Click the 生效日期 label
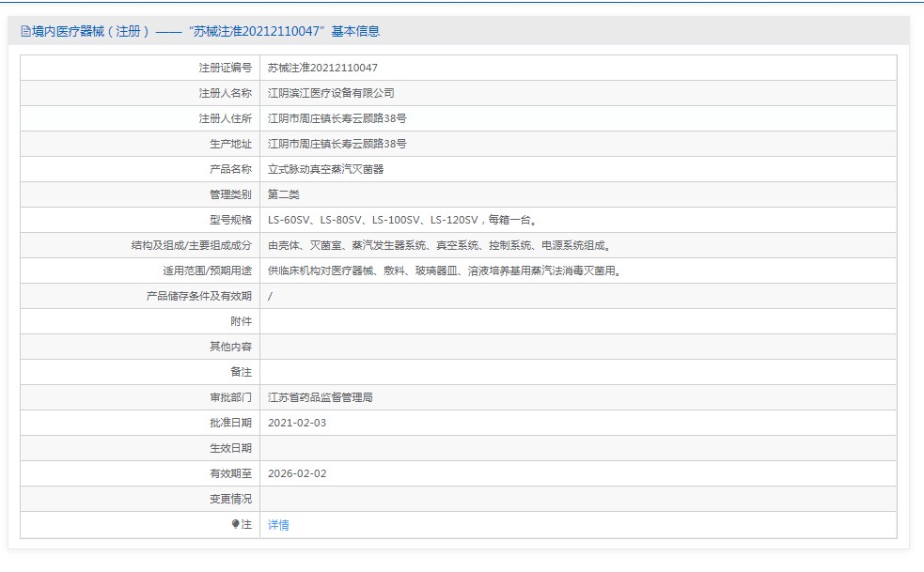 [x=230, y=448]
